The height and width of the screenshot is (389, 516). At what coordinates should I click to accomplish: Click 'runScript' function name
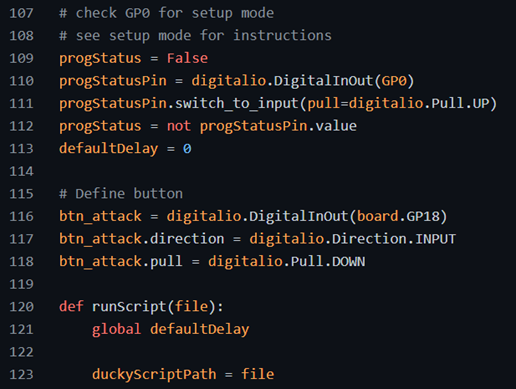pos(129,307)
